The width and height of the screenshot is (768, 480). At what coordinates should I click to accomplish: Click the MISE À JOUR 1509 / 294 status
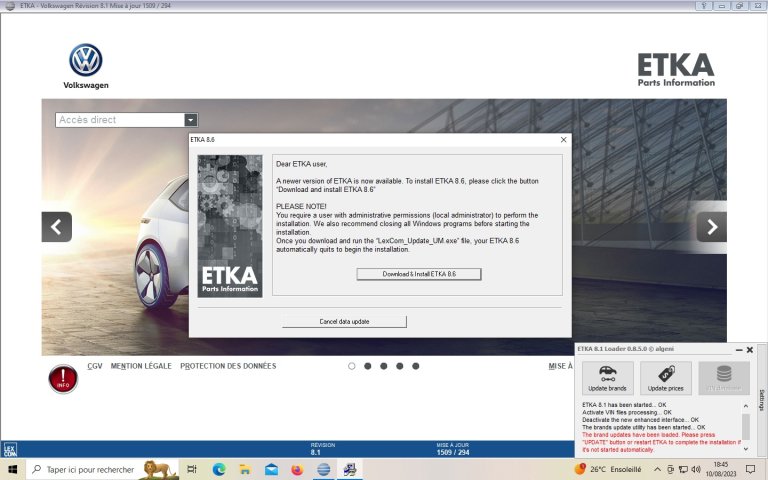point(453,449)
